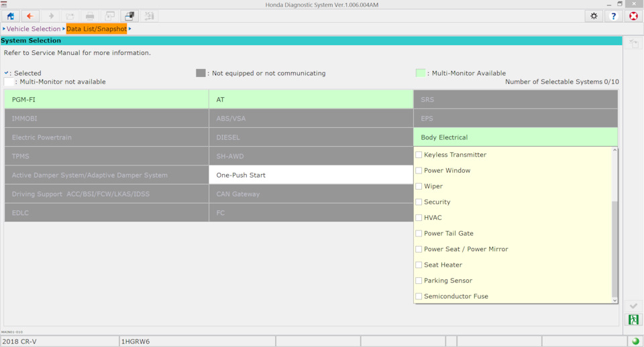Select the Security checkbox

pyautogui.click(x=419, y=202)
